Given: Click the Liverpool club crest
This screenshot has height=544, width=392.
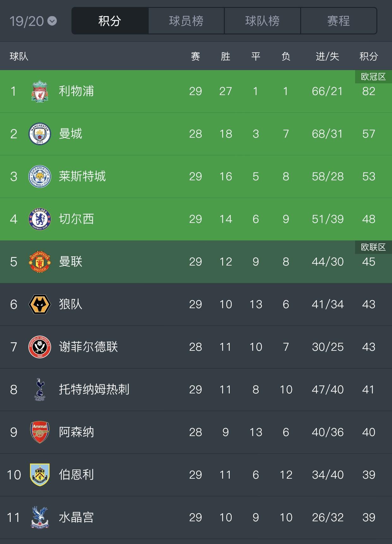Looking at the screenshot, I should (40, 91).
